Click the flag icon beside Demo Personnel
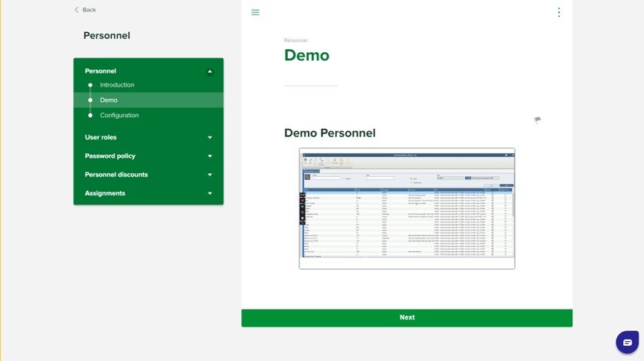644x361 pixels. (538, 120)
